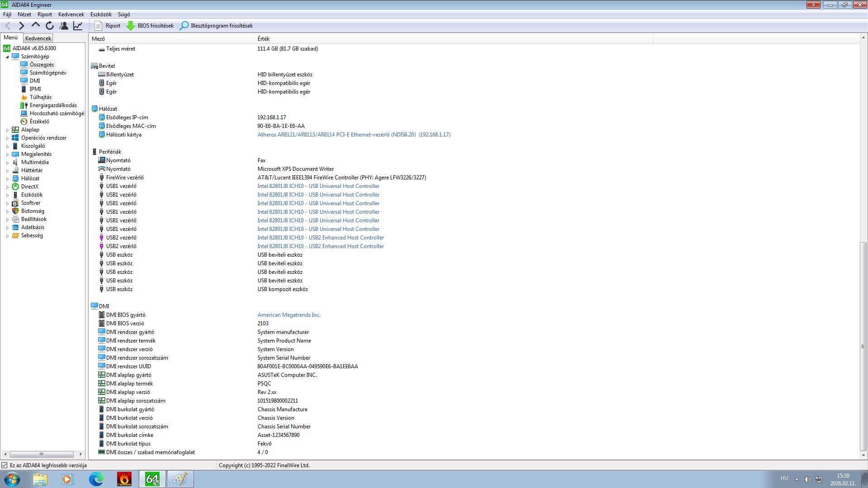Click the Atheros Ethernet controller link

(x=354, y=135)
